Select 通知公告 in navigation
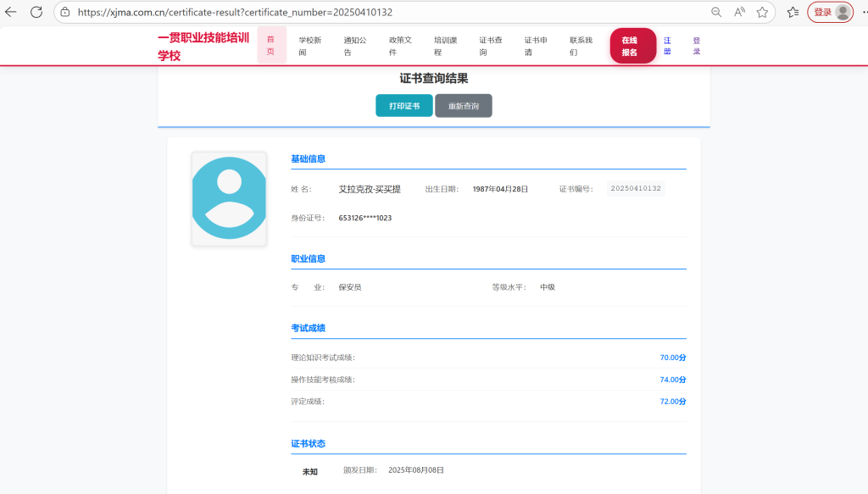Viewport: 868px width, 494px height. pyautogui.click(x=355, y=46)
